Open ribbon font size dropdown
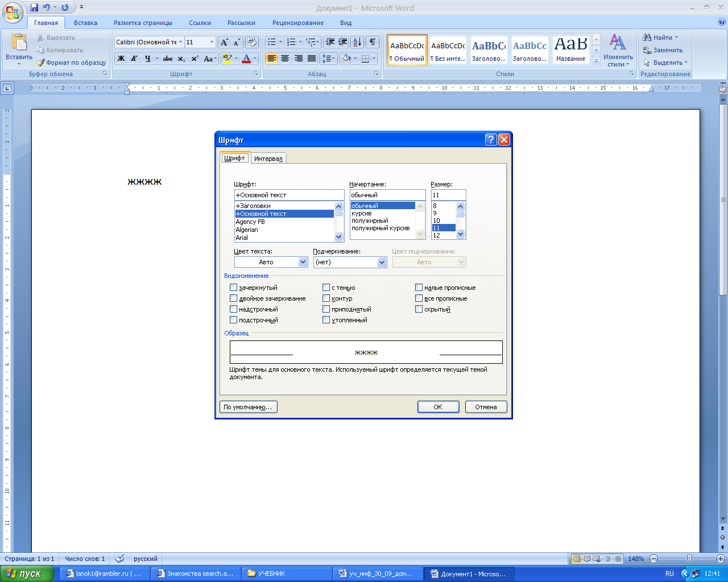This screenshot has height=582, width=728. click(x=212, y=42)
